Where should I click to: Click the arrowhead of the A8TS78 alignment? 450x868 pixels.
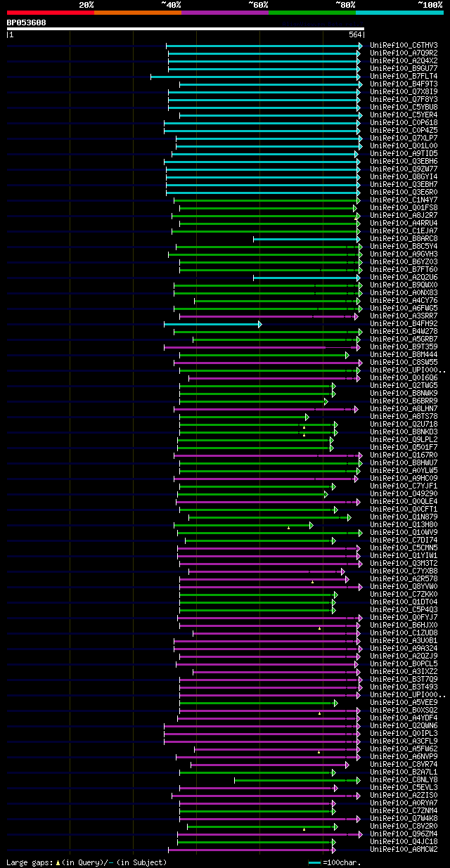pyautogui.click(x=307, y=417)
